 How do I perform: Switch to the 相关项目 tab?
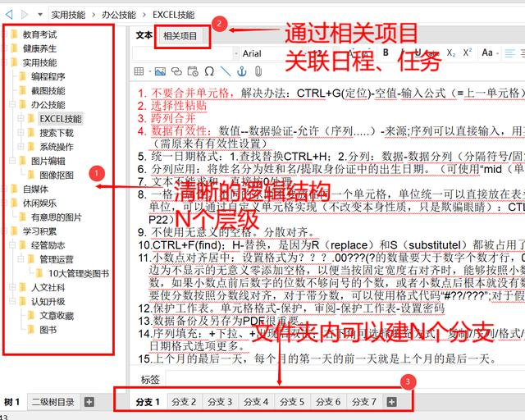click(x=180, y=36)
